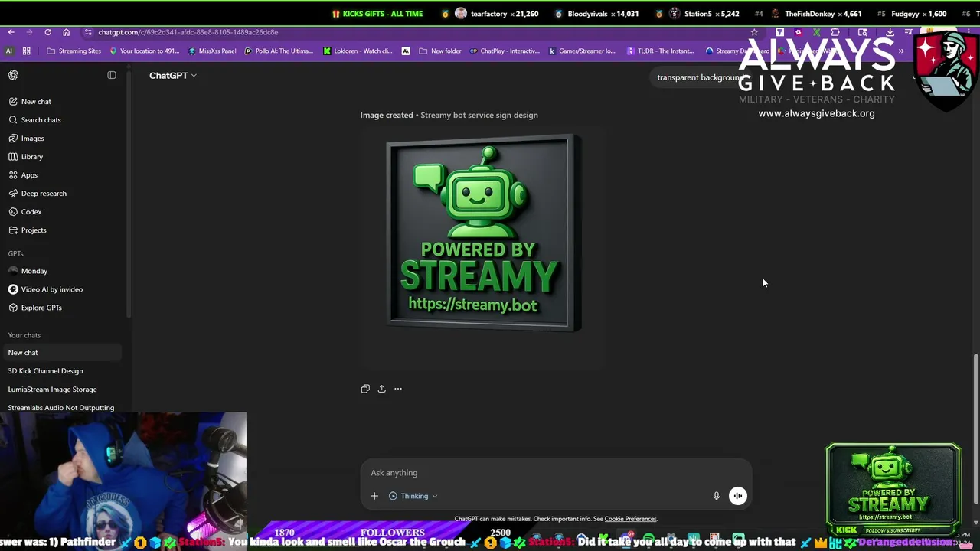The image size is (980, 551).
Task: Open the Gamer/Streamer bookmark
Action: (x=582, y=51)
